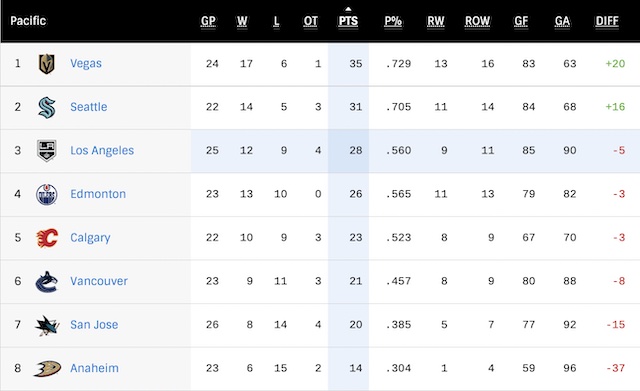Viewport: 640px width, 391px height.
Task: Sort table by DIFF column header
Action: (607, 21)
